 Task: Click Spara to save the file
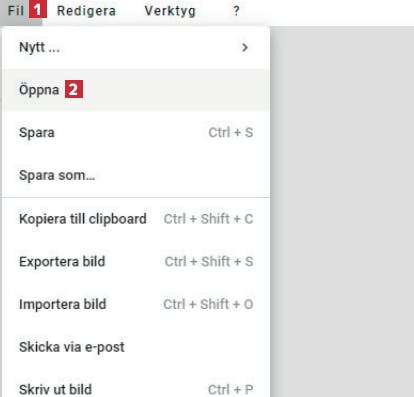click(x=136, y=133)
